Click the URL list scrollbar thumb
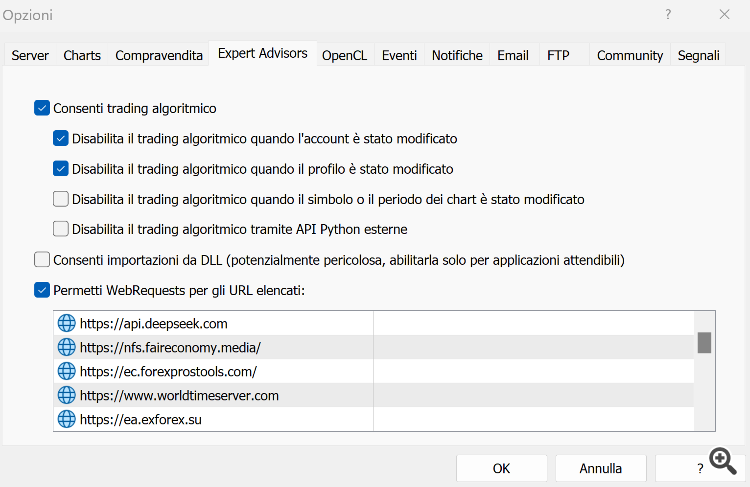Image resolution: width=750 pixels, height=487 pixels. (704, 343)
